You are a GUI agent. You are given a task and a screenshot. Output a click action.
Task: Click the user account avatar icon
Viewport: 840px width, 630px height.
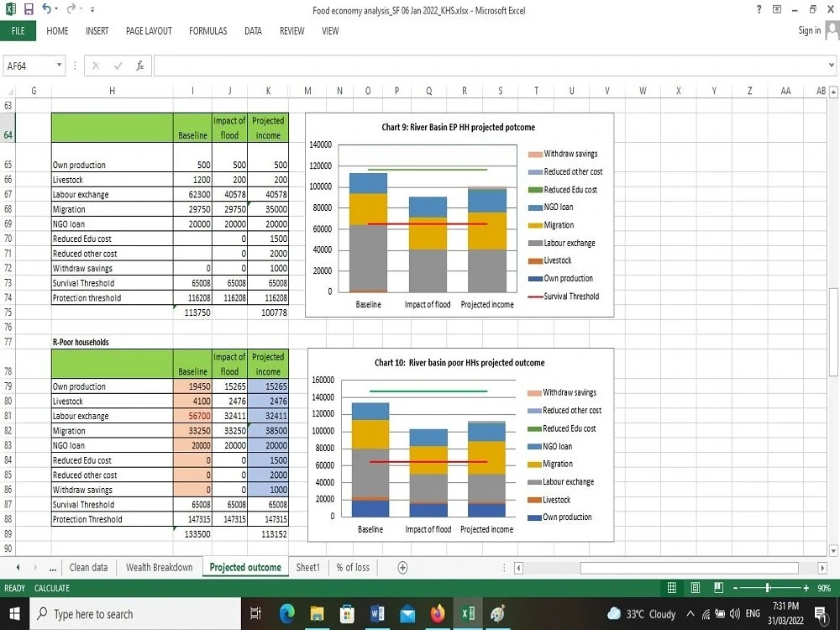(x=832, y=30)
